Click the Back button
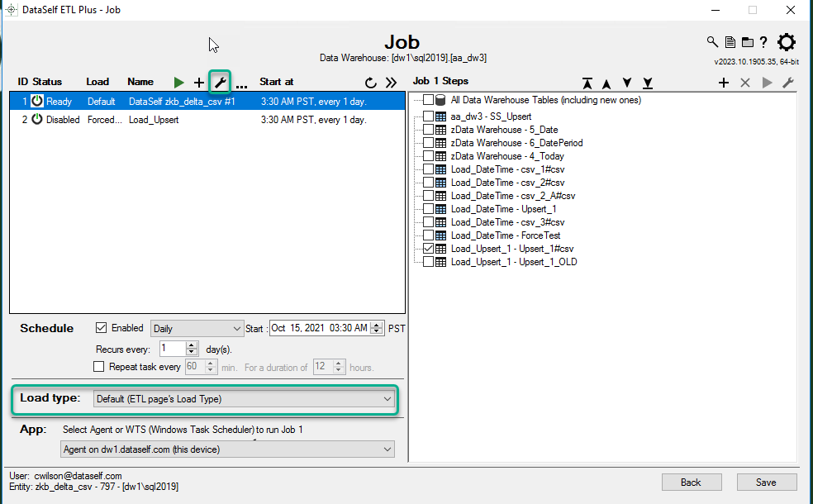The height and width of the screenshot is (504, 813). point(691,483)
